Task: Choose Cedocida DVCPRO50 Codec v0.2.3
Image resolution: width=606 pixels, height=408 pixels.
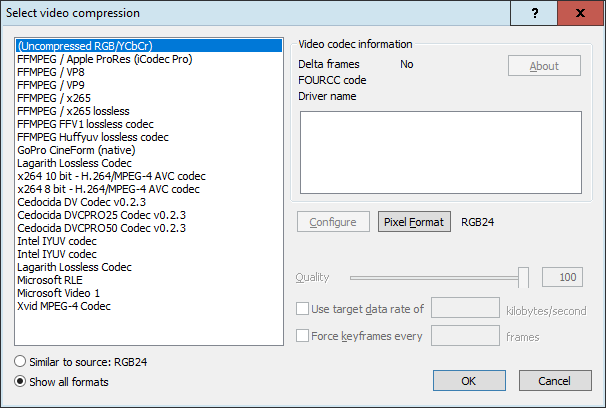Action: click(102, 228)
